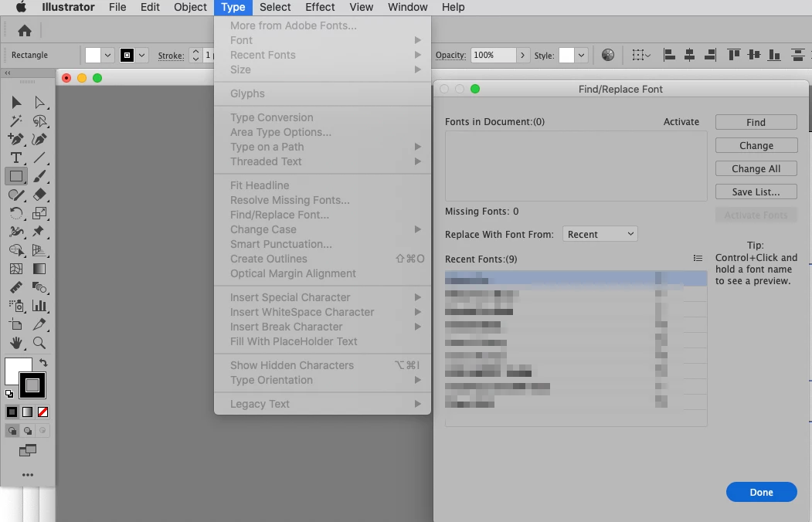The width and height of the screenshot is (812, 522).
Task: Select the Direct Selection tool
Action: (x=39, y=103)
